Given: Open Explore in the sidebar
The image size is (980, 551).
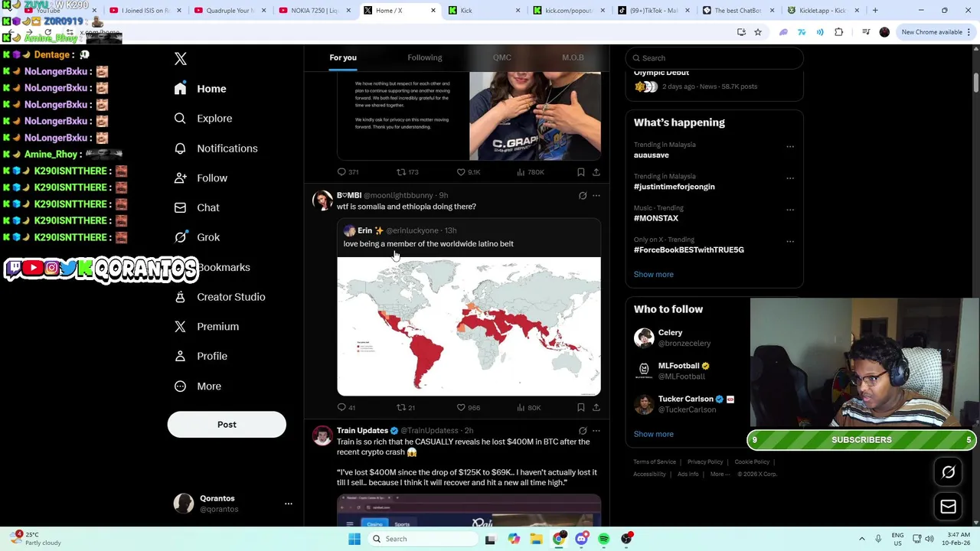Looking at the screenshot, I should (x=203, y=119).
